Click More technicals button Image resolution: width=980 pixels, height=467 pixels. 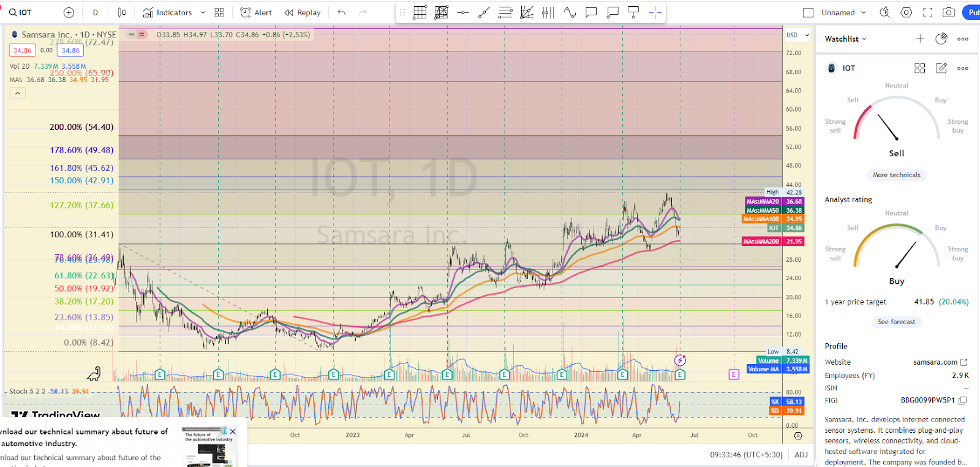tap(897, 175)
